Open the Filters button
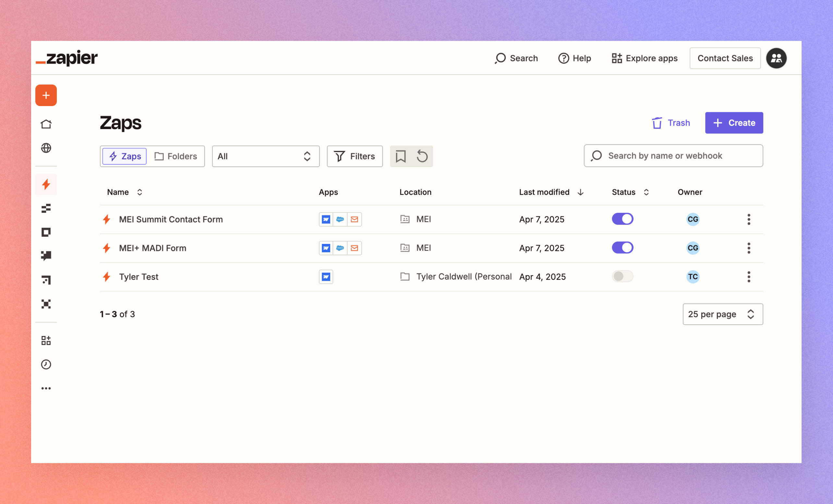 355,156
